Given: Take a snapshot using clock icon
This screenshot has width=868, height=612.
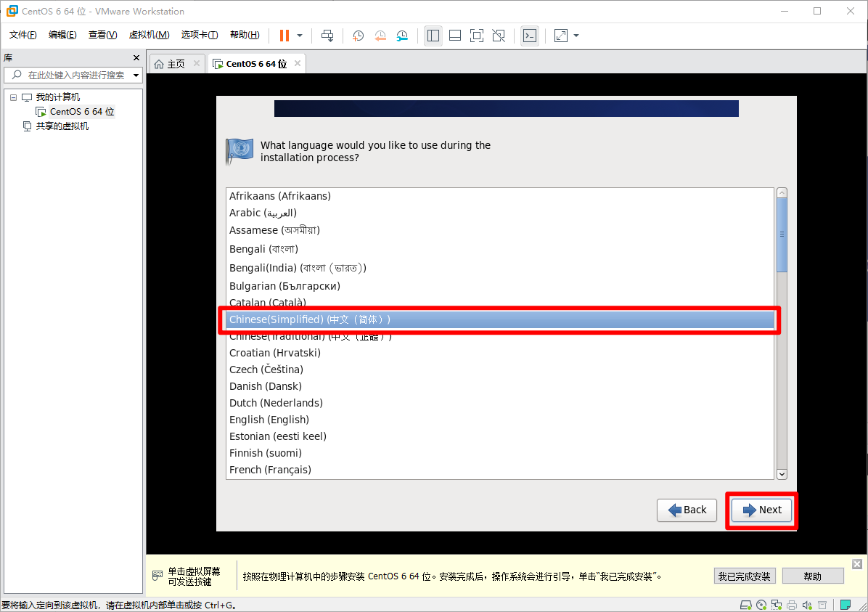Looking at the screenshot, I should (x=359, y=36).
